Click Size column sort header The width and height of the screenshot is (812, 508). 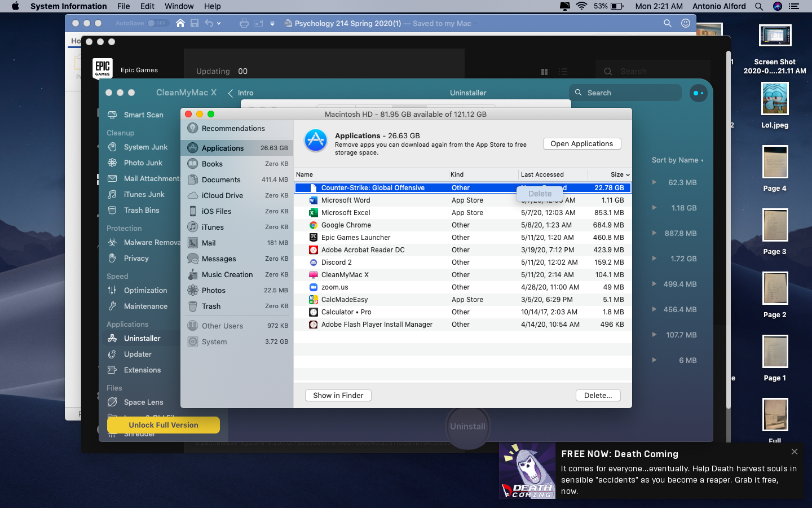(x=620, y=174)
